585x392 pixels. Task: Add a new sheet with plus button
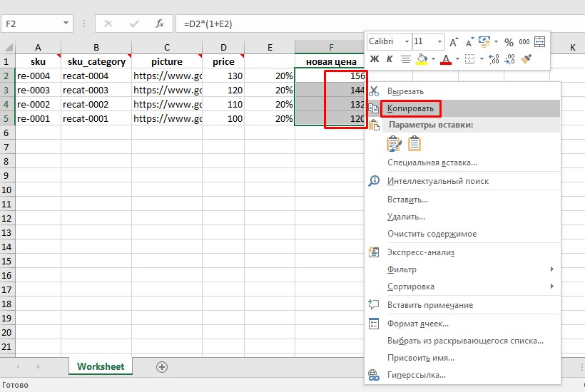(x=161, y=367)
